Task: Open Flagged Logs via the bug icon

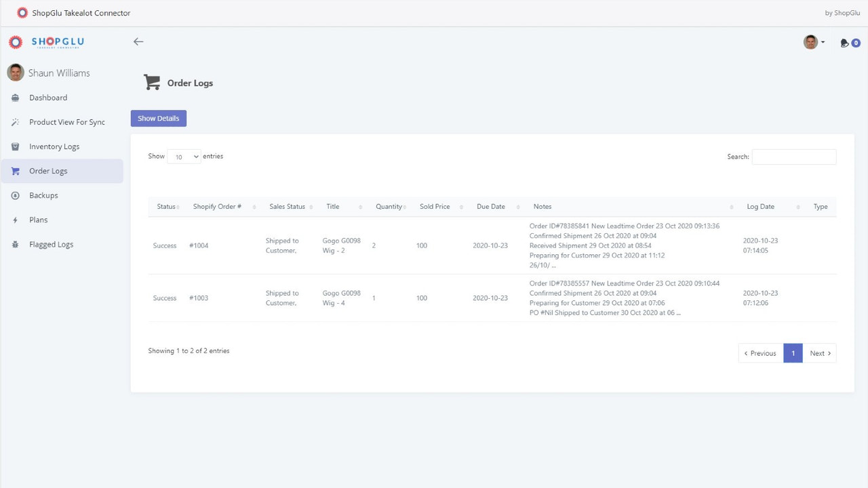Action: [15, 244]
